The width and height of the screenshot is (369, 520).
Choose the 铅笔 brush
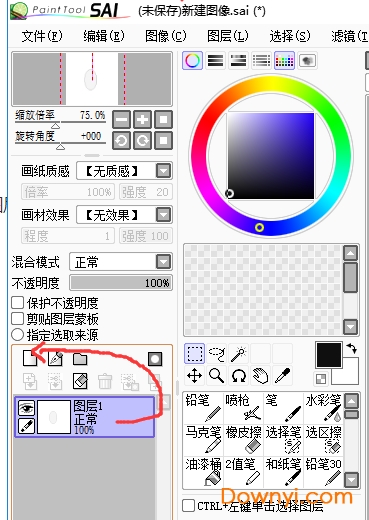point(203,408)
